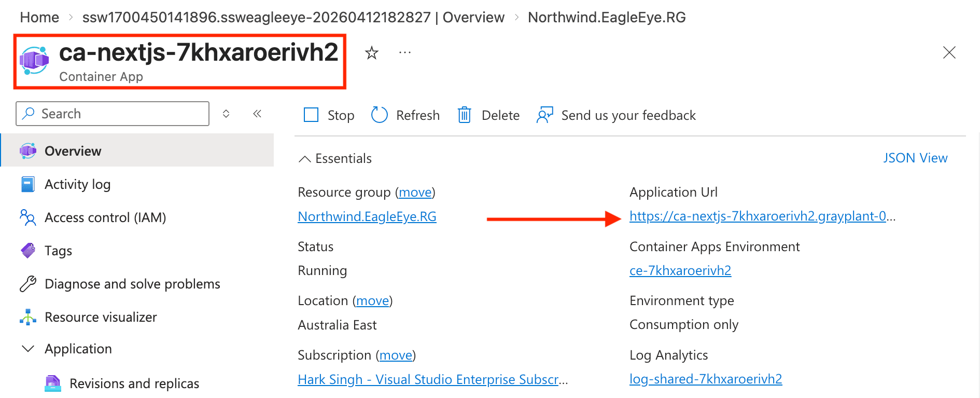Select Activity log menu item
This screenshot has height=398, width=980.
(77, 185)
